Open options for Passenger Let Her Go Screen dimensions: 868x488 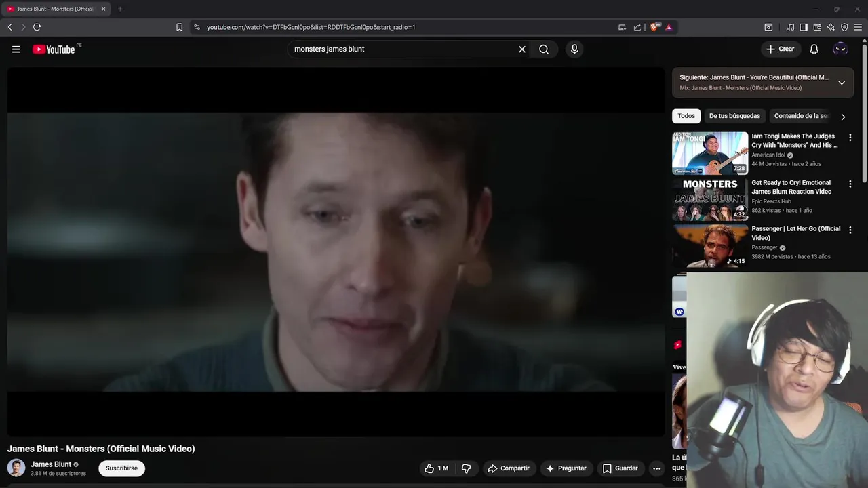click(850, 230)
